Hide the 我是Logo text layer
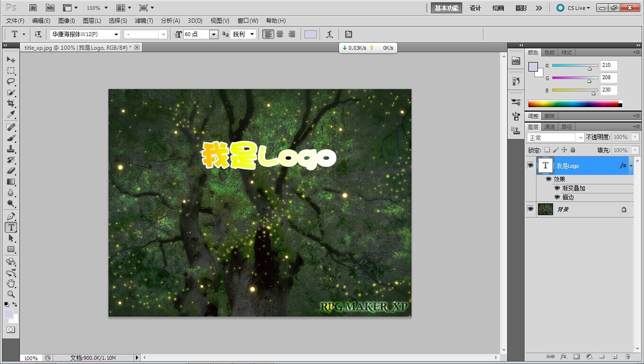 (x=530, y=165)
